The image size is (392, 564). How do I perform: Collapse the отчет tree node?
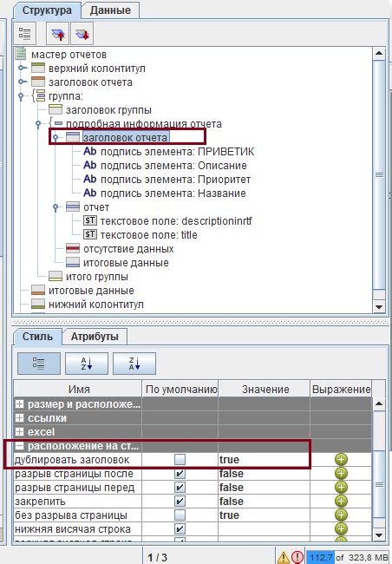[56, 207]
